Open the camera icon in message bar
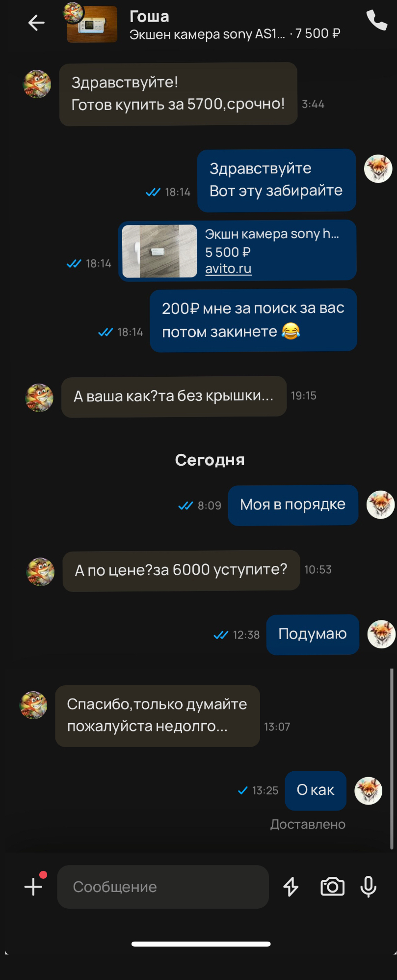Image resolution: width=397 pixels, height=980 pixels. coord(332,887)
